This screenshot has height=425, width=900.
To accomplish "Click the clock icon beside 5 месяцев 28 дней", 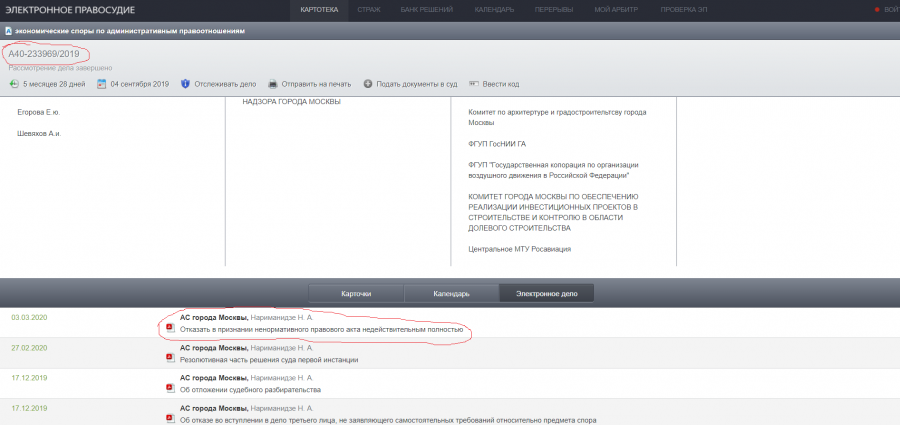I will point(14,84).
